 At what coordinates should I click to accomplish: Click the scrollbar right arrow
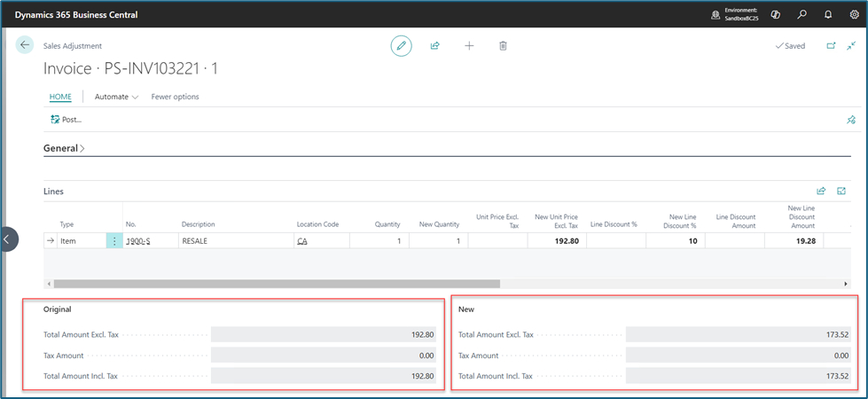(x=846, y=284)
